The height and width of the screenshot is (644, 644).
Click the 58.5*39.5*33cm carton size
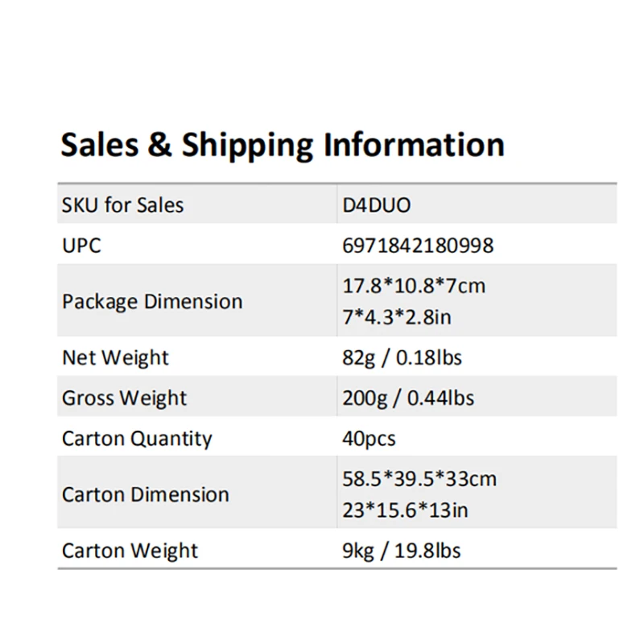[419, 480]
